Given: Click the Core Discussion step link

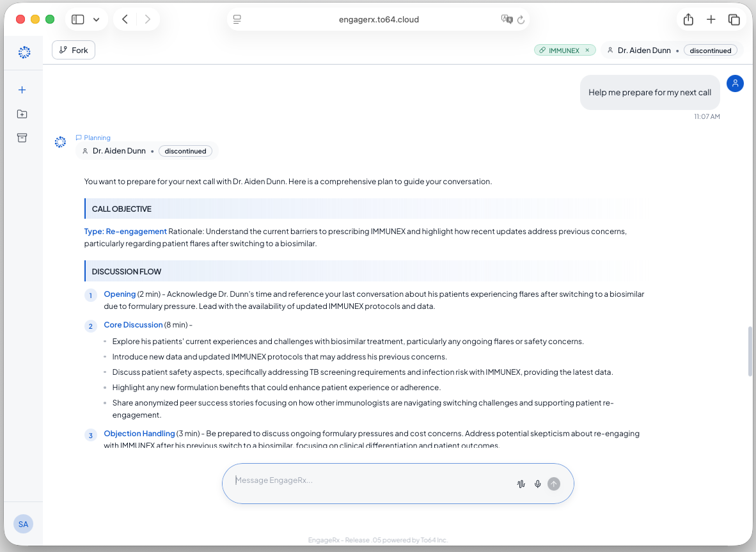Looking at the screenshot, I should [133, 325].
